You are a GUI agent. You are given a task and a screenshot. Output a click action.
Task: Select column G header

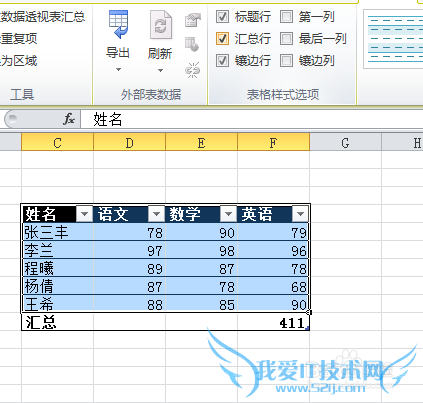click(x=346, y=142)
